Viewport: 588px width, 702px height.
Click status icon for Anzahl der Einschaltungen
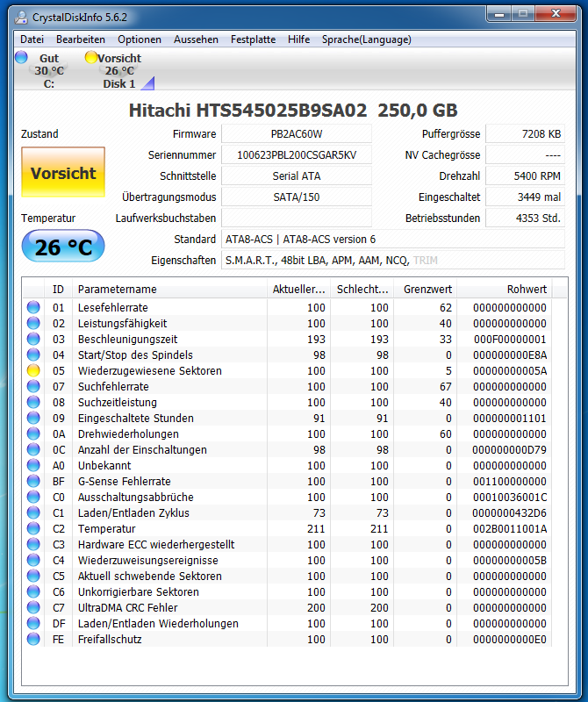click(33, 449)
